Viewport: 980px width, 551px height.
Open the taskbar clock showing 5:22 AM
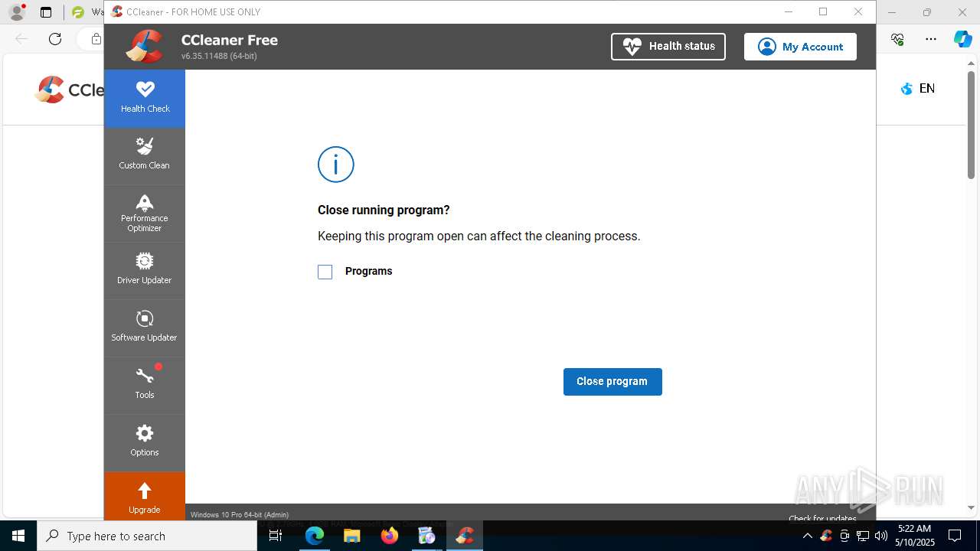click(915, 536)
